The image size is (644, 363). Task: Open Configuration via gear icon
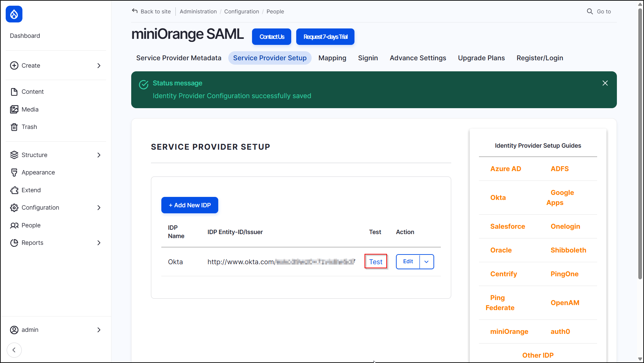tap(14, 208)
